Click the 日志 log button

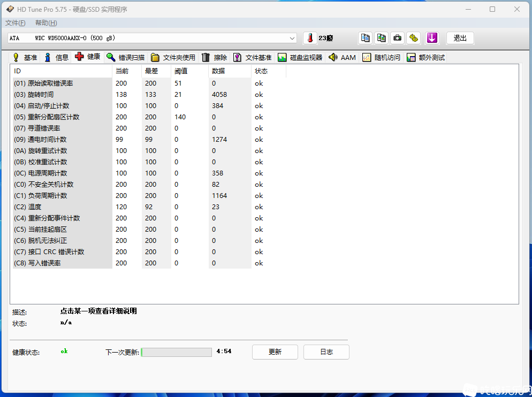pos(326,352)
